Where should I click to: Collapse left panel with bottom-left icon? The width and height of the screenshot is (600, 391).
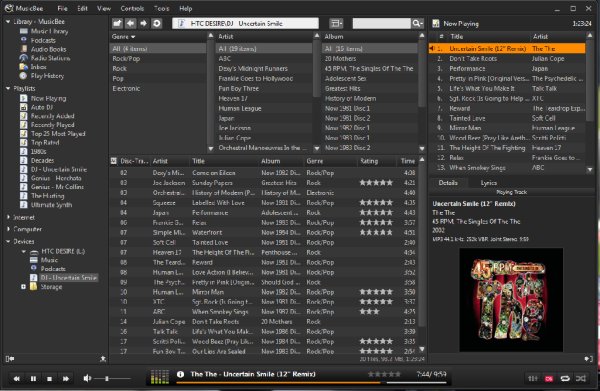(10, 358)
